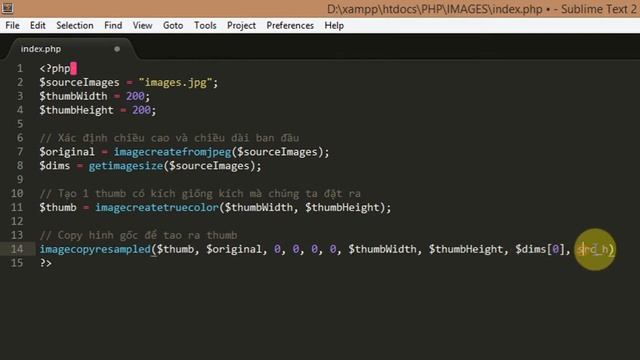The image size is (640, 360).
Task: Click the $dims variable on line 8
Action: [55, 166]
